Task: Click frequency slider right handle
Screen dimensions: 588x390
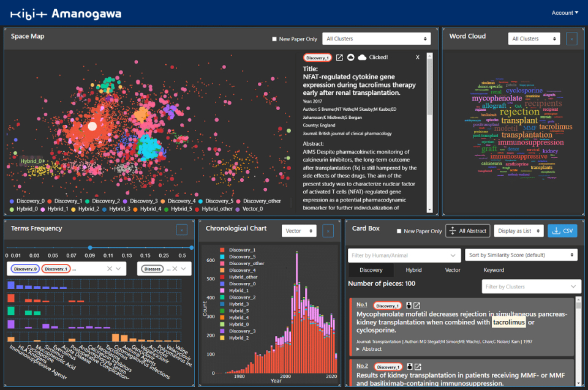Action: (192, 247)
